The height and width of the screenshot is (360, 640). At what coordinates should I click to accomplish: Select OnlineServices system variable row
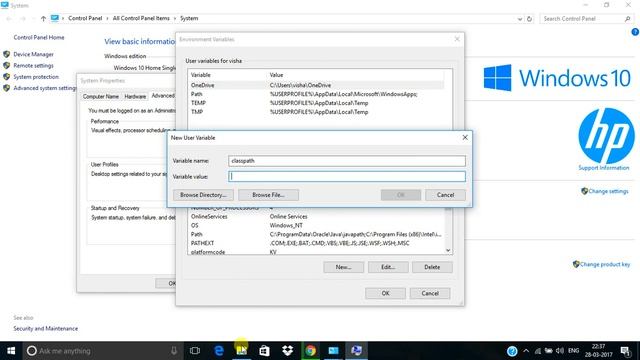316,217
